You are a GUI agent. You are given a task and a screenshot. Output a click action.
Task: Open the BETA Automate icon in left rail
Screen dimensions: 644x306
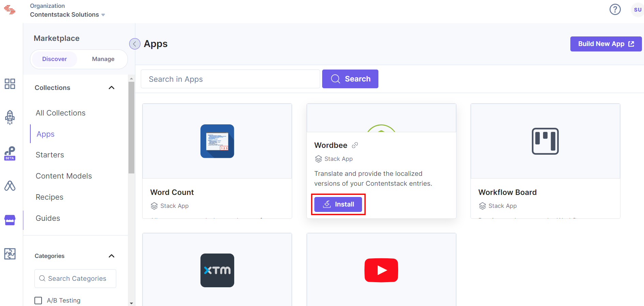pyautogui.click(x=10, y=153)
